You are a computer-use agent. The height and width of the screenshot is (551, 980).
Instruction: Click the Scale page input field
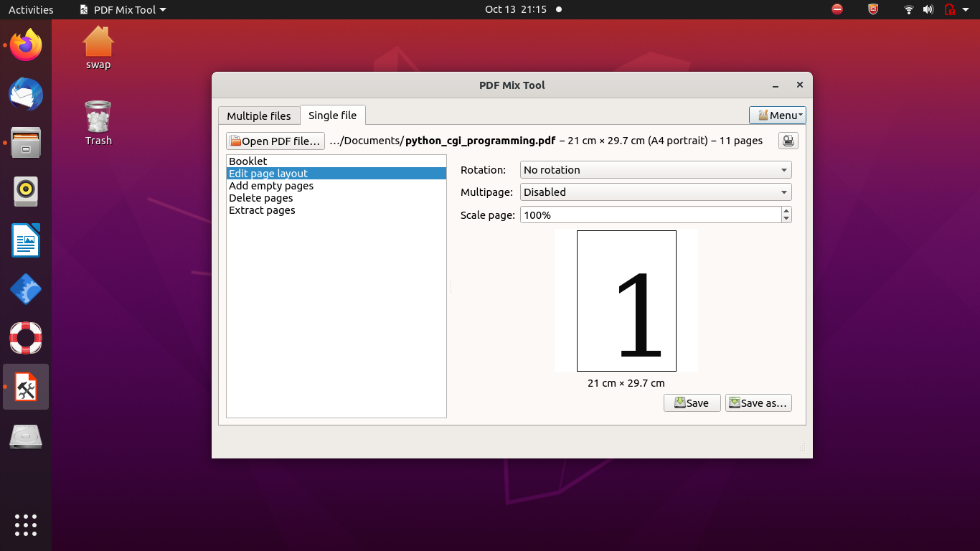click(x=649, y=215)
